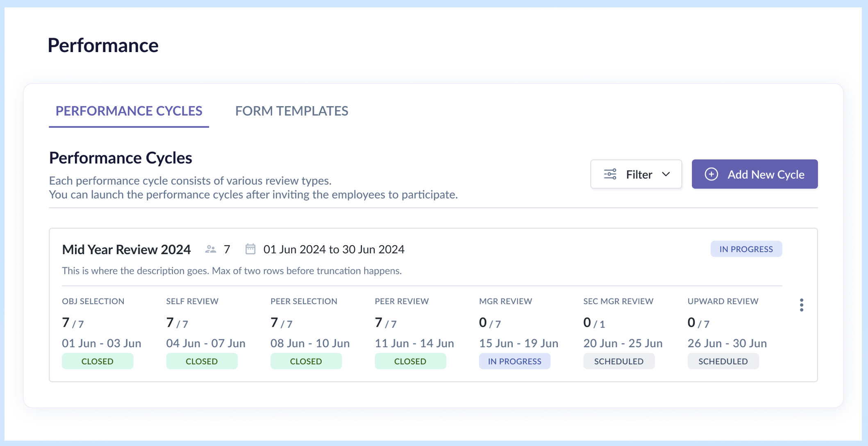Click the participants people icon
Viewport: 868px width, 446px height.
pyautogui.click(x=211, y=249)
